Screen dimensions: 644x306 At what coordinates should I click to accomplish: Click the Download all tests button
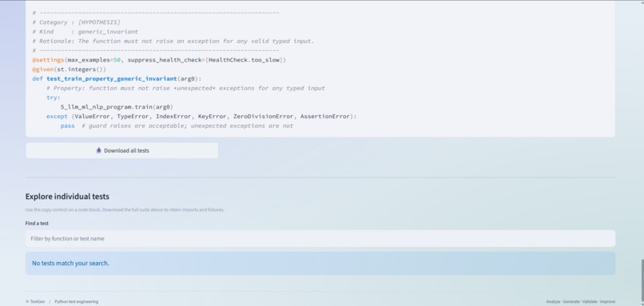tap(122, 150)
